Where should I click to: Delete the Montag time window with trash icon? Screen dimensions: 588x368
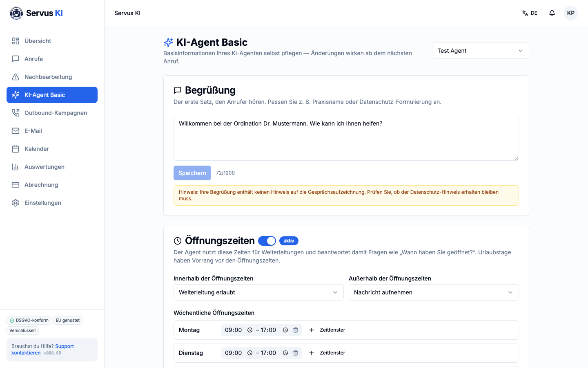(296, 330)
